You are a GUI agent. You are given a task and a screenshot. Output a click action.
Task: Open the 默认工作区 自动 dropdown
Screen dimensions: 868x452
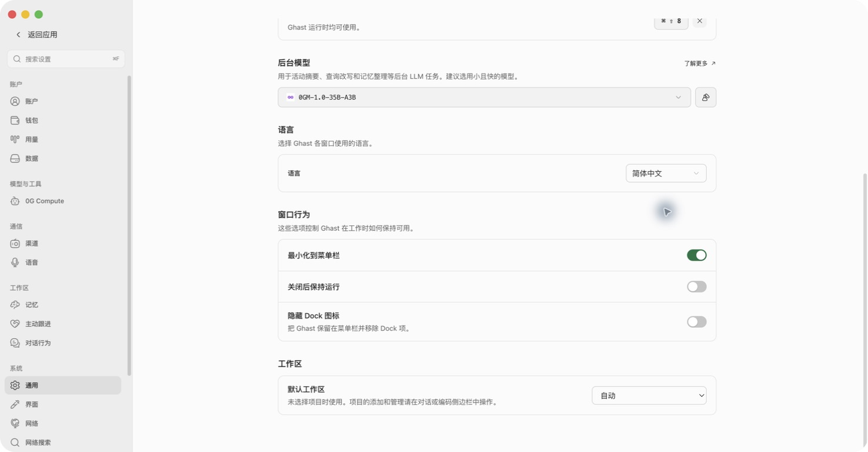pyautogui.click(x=649, y=395)
